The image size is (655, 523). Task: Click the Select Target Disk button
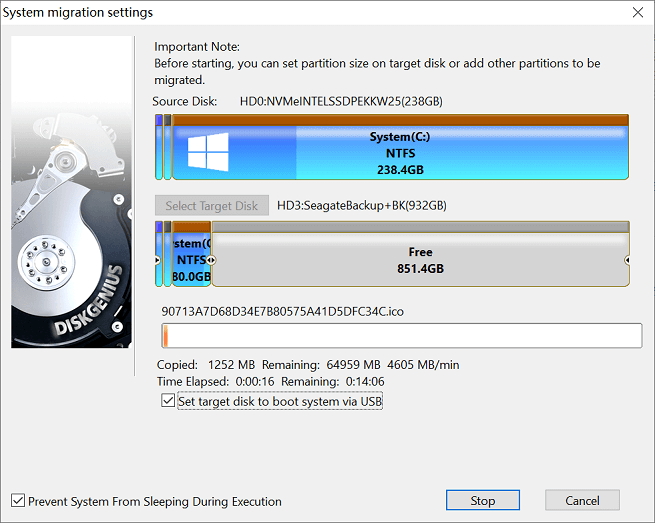[211, 206]
